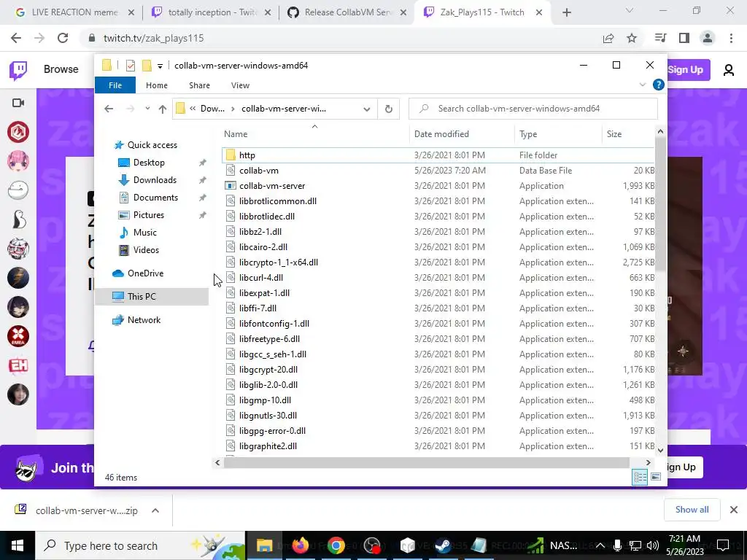
Task: Open Chrome side panel icon
Action: pyautogui.click(x=684, y=38)
